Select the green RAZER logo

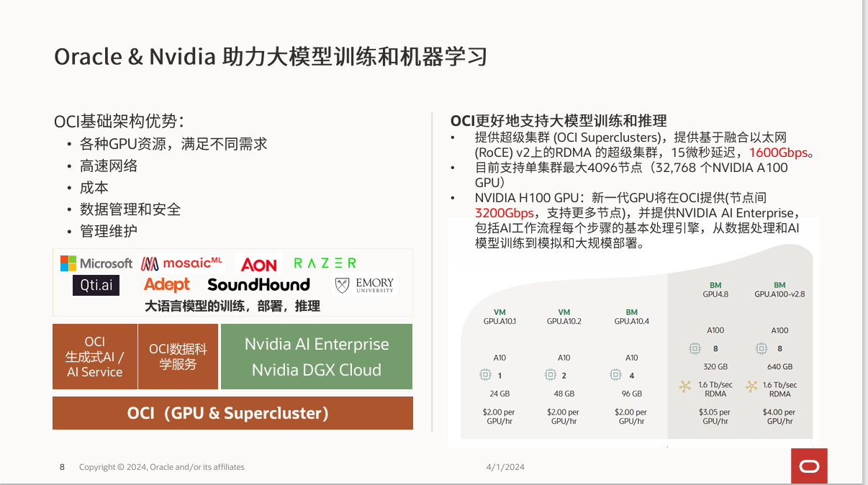pyautogui.click(x=325, y=263)
